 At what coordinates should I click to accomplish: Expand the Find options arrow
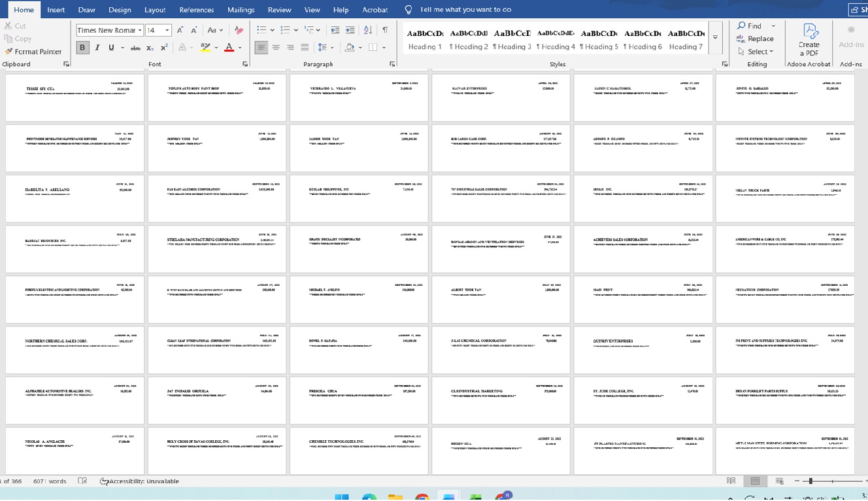tap(773, 26)
